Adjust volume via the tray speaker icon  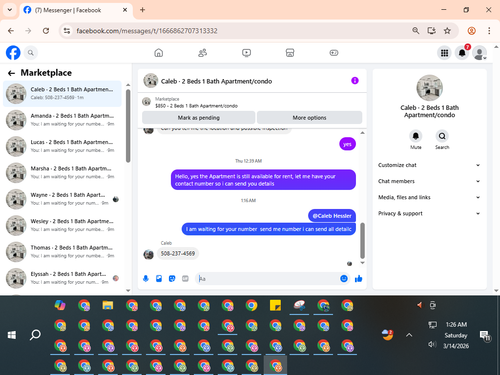pyautogui.click(x=432, y=344)
